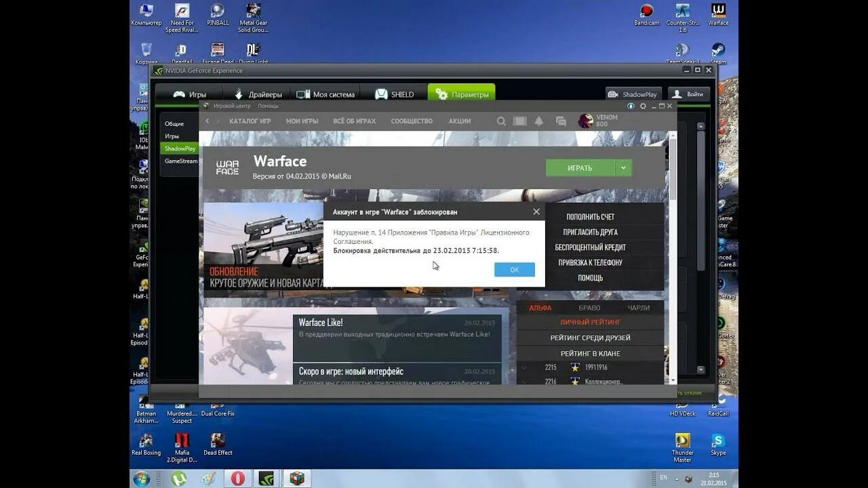Select the Thunder Master desktop icon
The image size is (868, 488).
click(683, 448)
